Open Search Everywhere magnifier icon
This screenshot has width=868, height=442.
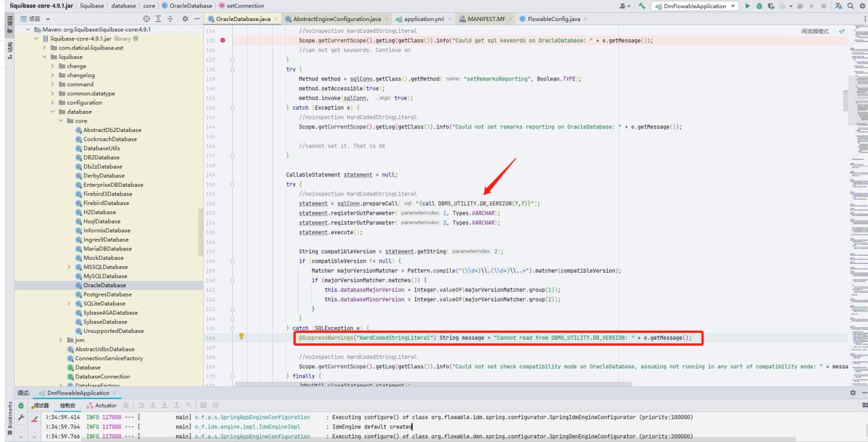click(x=850, y=5)
